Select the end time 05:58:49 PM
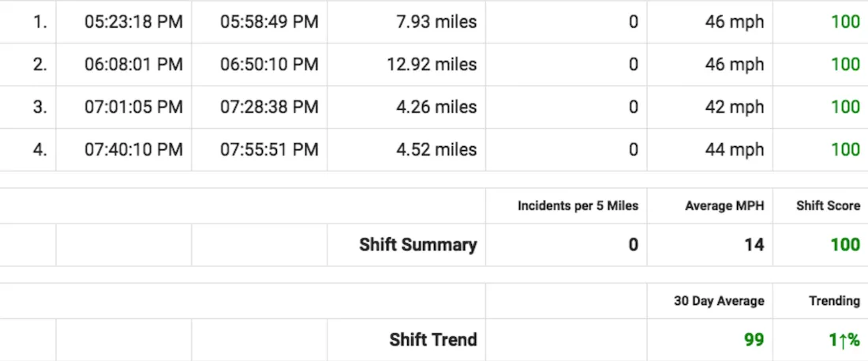Image resolution: width=868 pixels, height=361 pixels. 269,22
